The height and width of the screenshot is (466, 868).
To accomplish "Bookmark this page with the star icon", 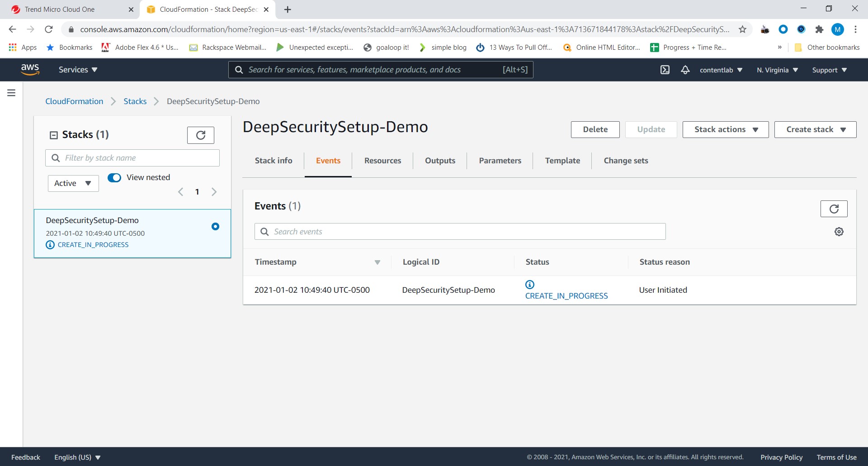I will click(742, 29).
